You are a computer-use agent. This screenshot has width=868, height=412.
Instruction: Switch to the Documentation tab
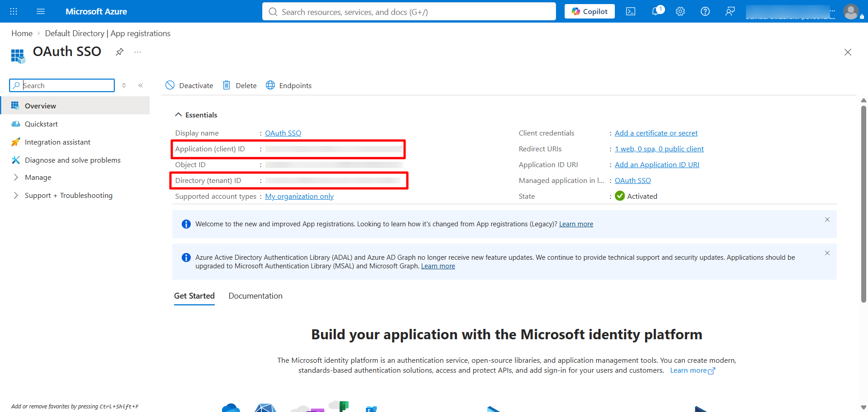point(255,296)
